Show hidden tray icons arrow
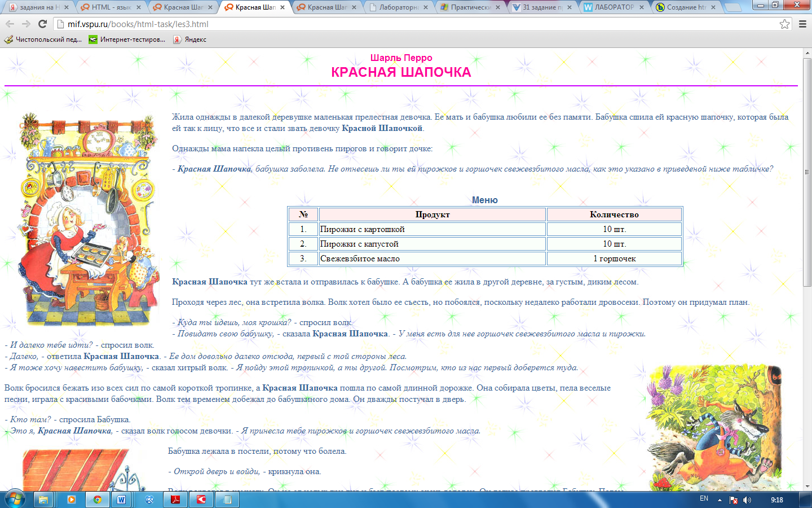 pyautogui.click(x=720, y=500)
